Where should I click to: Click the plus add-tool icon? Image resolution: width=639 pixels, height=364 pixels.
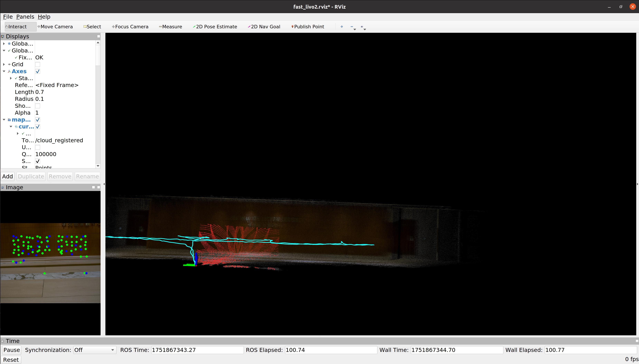click(342, 26)
